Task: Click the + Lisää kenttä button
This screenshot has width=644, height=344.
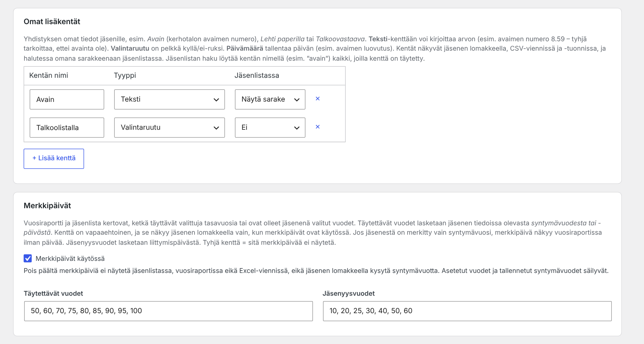Action: point(54,159)
